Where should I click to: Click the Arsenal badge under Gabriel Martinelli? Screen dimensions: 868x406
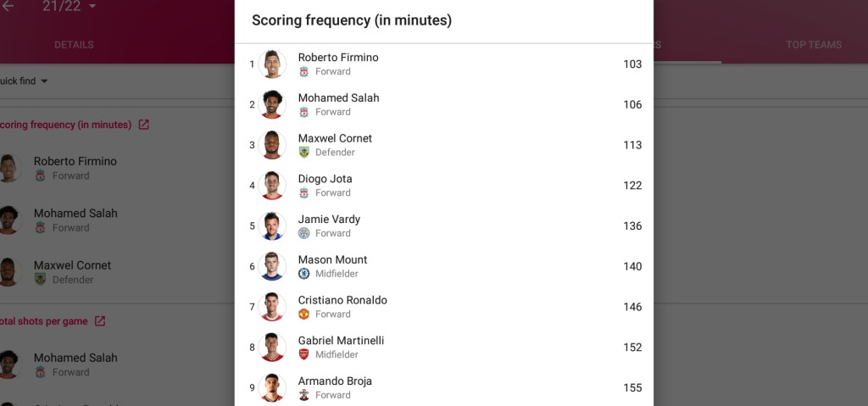pyautogui.click(x=304, y=354)
